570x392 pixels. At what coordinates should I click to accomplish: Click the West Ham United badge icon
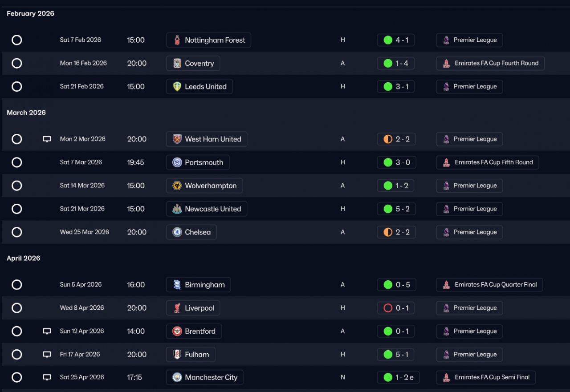pyautogui.click(x=177, y=139)
